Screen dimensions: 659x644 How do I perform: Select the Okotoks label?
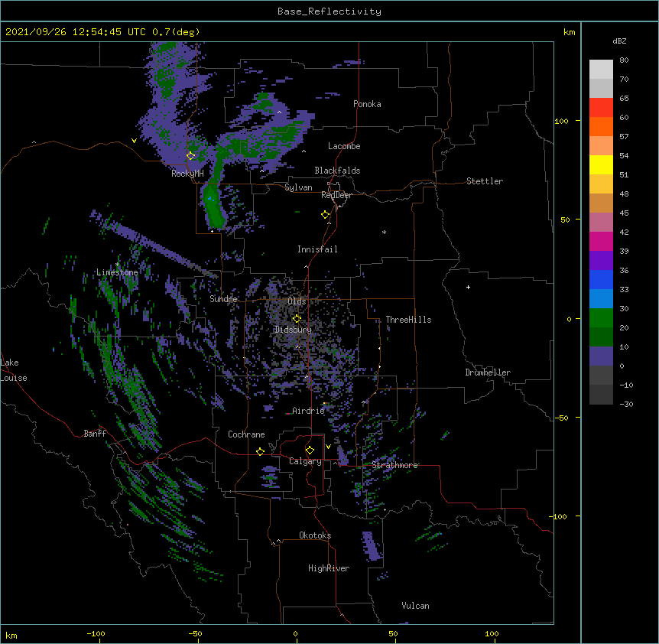315,535
